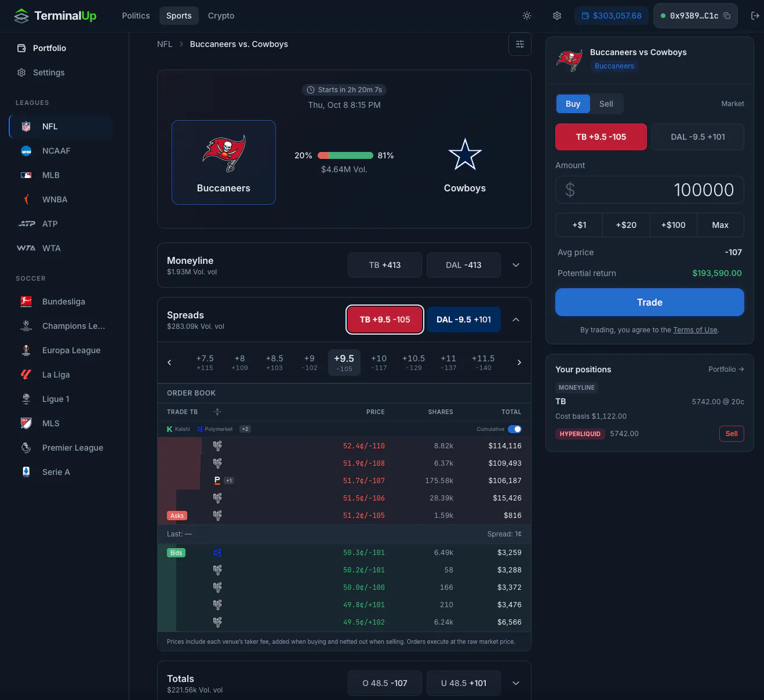The height and width of the screenshot is (700, 764).
Task: Show more spread lines with right arrow
Action: [519, 362]
